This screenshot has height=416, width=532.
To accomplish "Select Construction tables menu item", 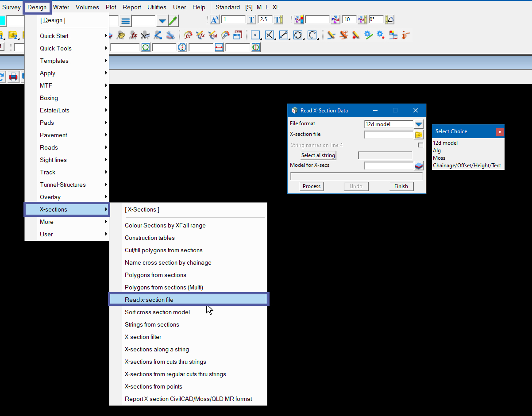I will [189, 238].
